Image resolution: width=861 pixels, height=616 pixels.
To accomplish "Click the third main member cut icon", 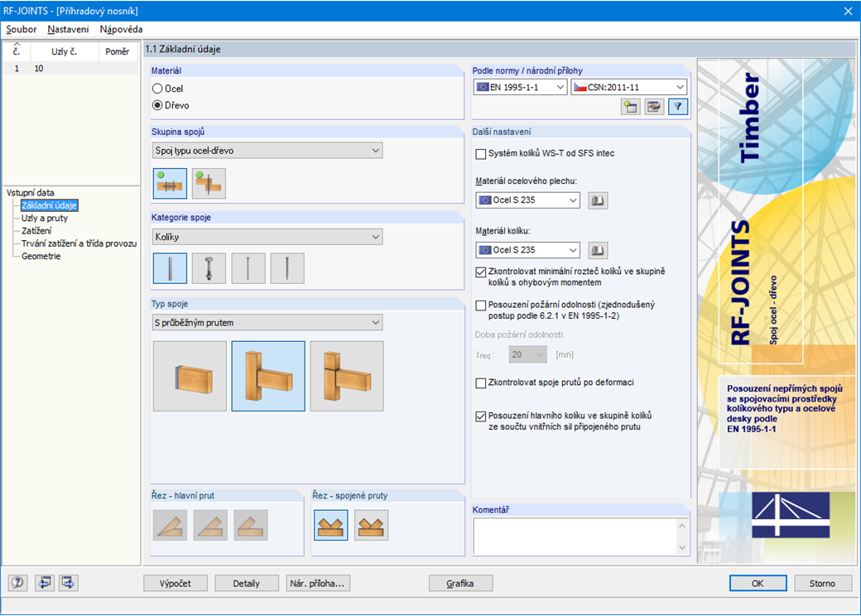I will pyautogui.click(x=251, y=525).
